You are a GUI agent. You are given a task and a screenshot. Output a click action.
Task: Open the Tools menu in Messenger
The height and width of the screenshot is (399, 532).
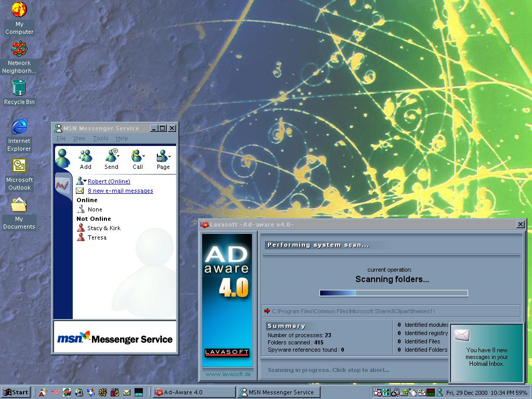point(100,138)
